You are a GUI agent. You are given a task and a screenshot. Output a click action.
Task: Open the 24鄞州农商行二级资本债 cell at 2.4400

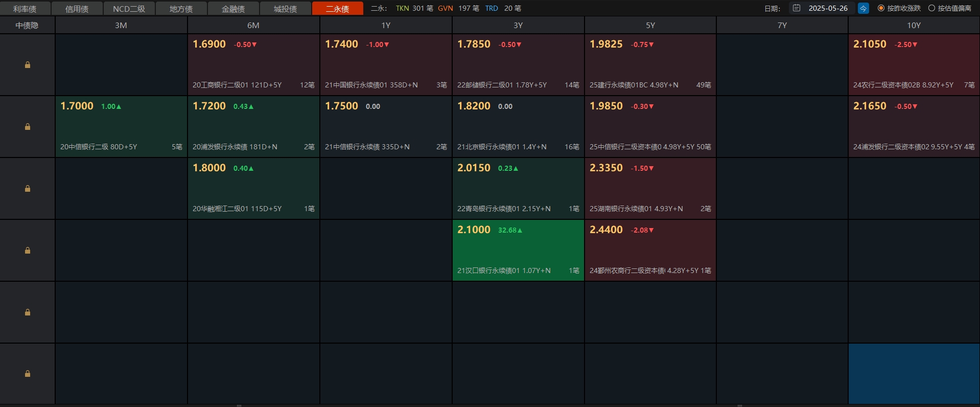[650, 250]
